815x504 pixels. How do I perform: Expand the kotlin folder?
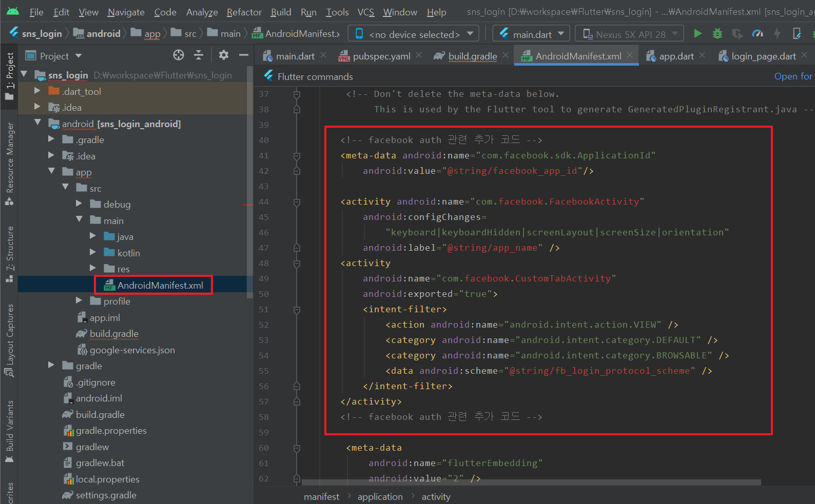point(93,252)
